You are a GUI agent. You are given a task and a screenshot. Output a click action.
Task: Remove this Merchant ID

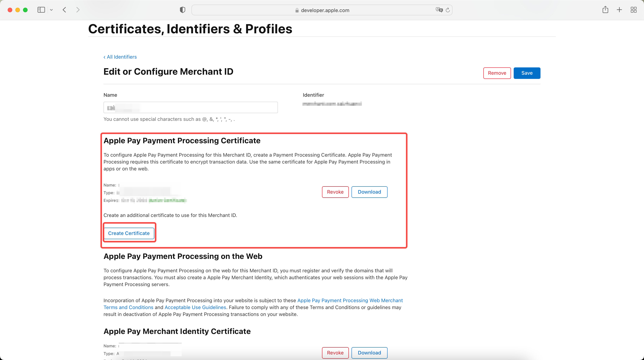pyautogui.click(x=497, y=73)
